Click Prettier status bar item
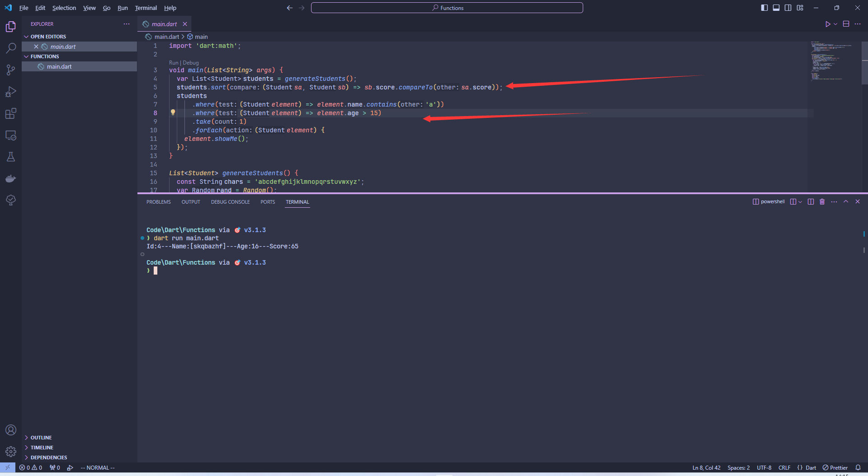Image resolution: width=868 pixels, height=476 pixels. point(835,467)
